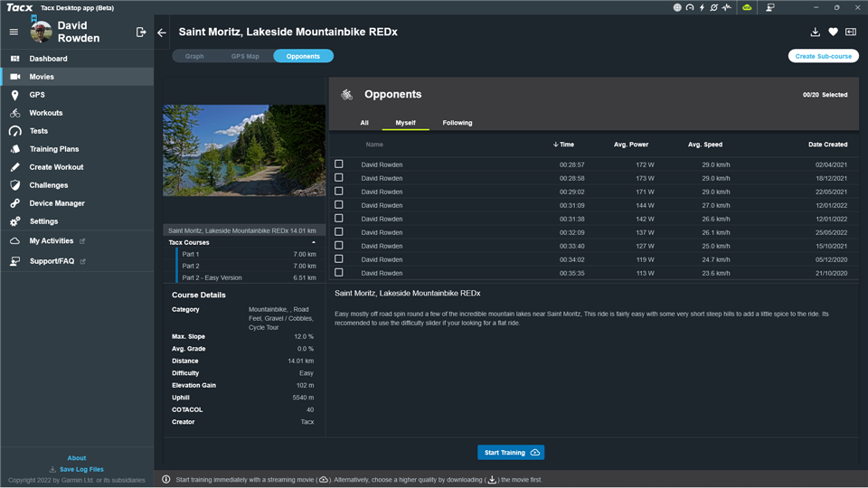Screen dimensions: 868x488
Task: Download the movie with the download icon
Action: pyautogui.click(x=815, y=33)
